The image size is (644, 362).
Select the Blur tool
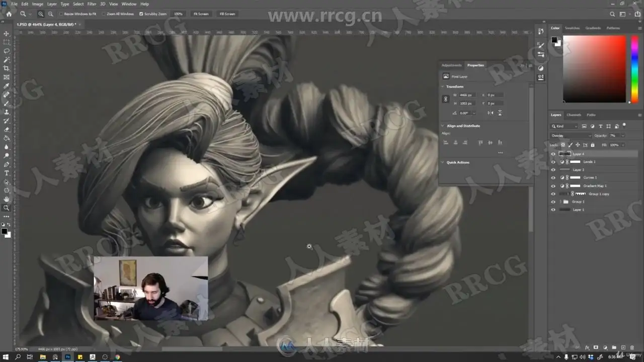tap(7, 147)
